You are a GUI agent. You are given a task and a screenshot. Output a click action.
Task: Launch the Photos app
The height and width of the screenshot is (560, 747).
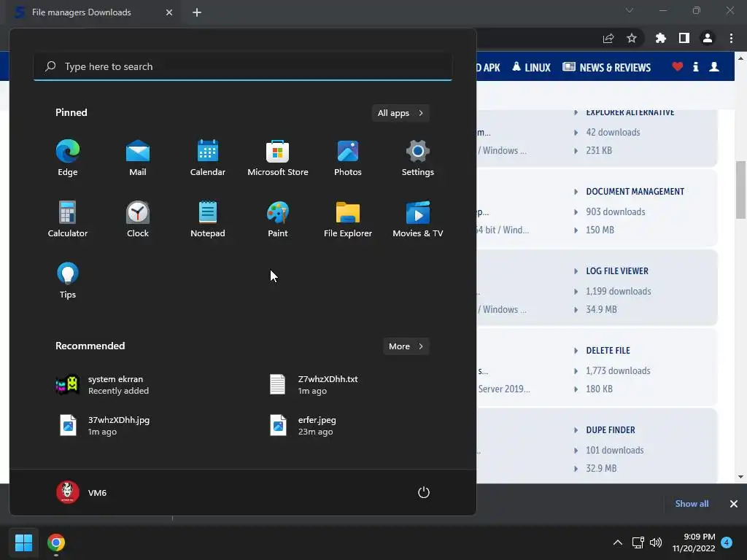(x=348, y=158)
